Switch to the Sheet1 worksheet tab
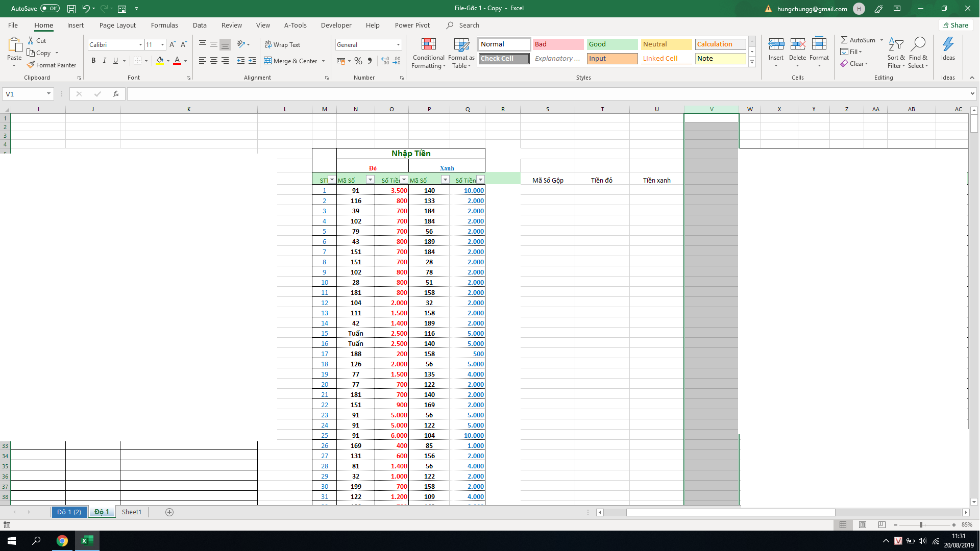This screenshot has width=980, height=551. pos(131,512)
